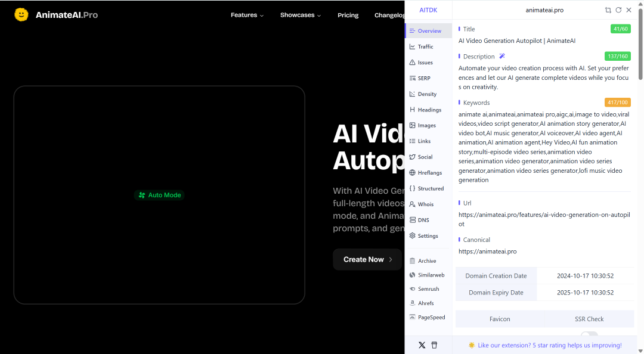Open the Pricing page
The image size is (644, 354).
click(x=348, y=15)
